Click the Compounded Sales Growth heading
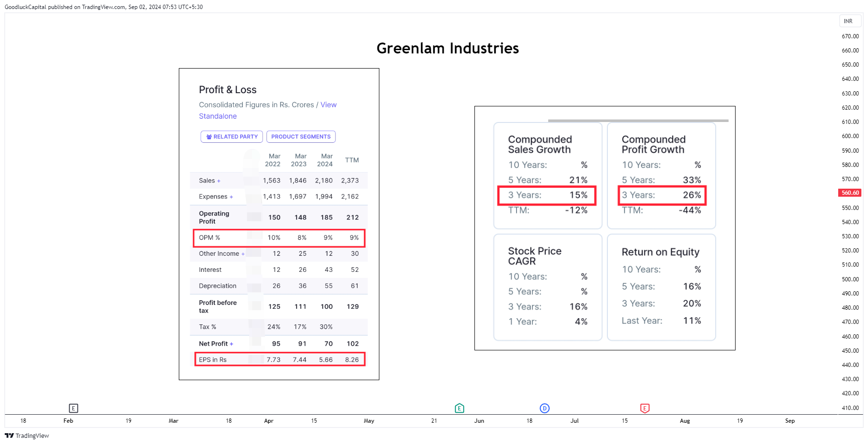This screenshot has width=868, height=444. tap(540, 144)
